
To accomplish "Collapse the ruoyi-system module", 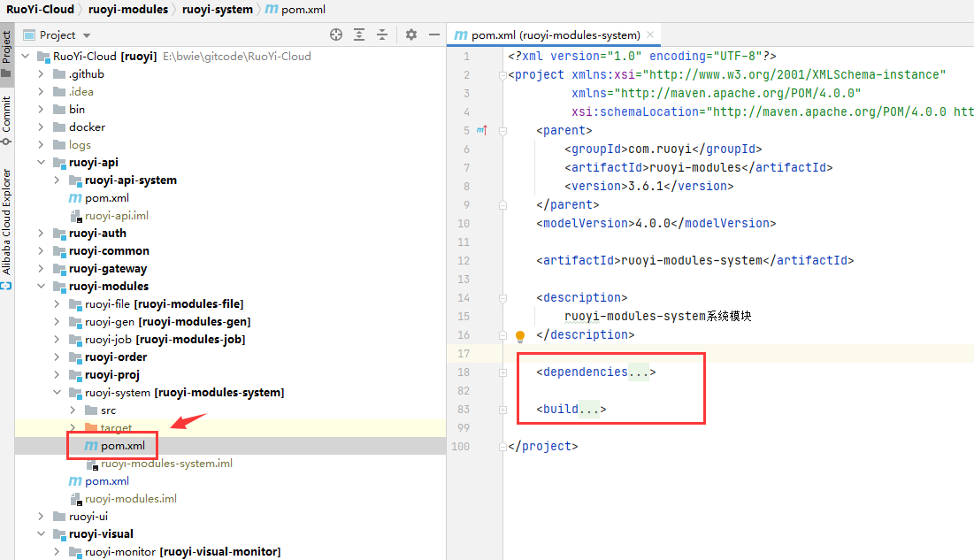I will (x=58, y=393).
